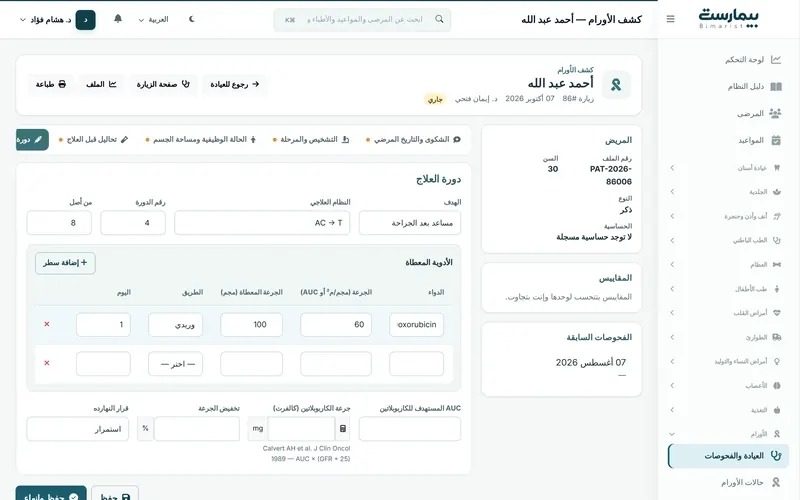Click رقم الدورة field showing 4
The height and width of the screenshot is (500, 800).
[133, 223]
